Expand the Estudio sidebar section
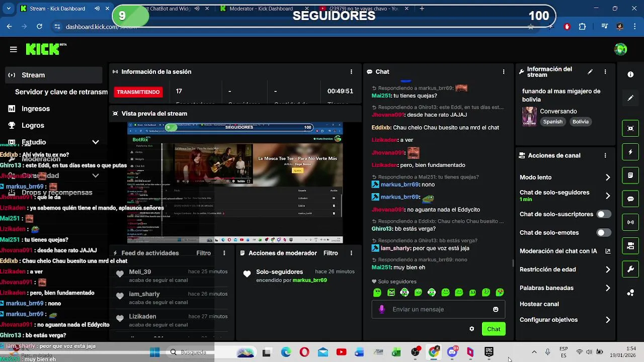 [x=95, y=142]
